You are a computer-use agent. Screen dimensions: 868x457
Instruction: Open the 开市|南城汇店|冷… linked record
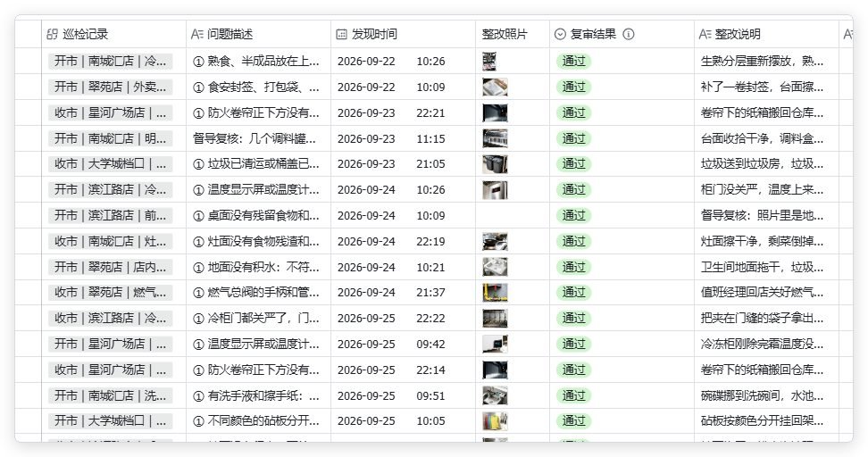[x=110, y=62]
